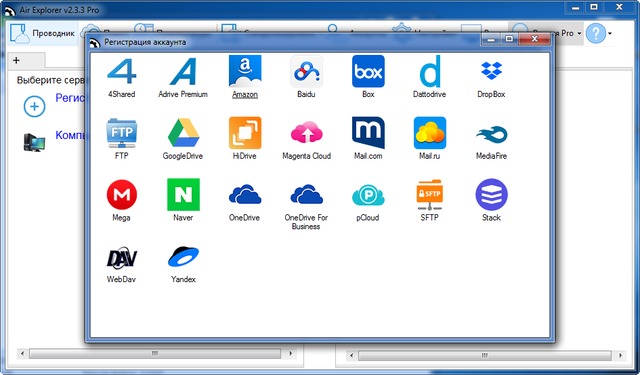Add an SFTP account via its icon
The height and width of the screenshot is (375, 640).
(429, 195)
